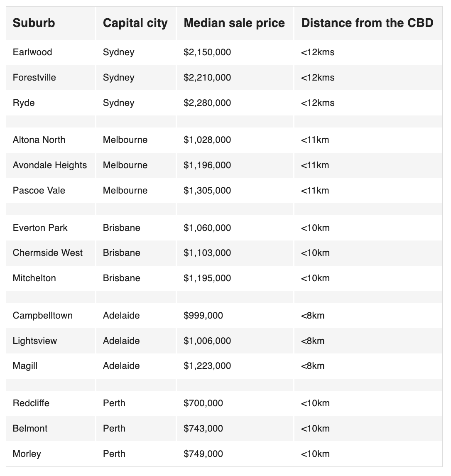Select the Altona North suburb cell
The image size is (451, 476).
point(39,140)
